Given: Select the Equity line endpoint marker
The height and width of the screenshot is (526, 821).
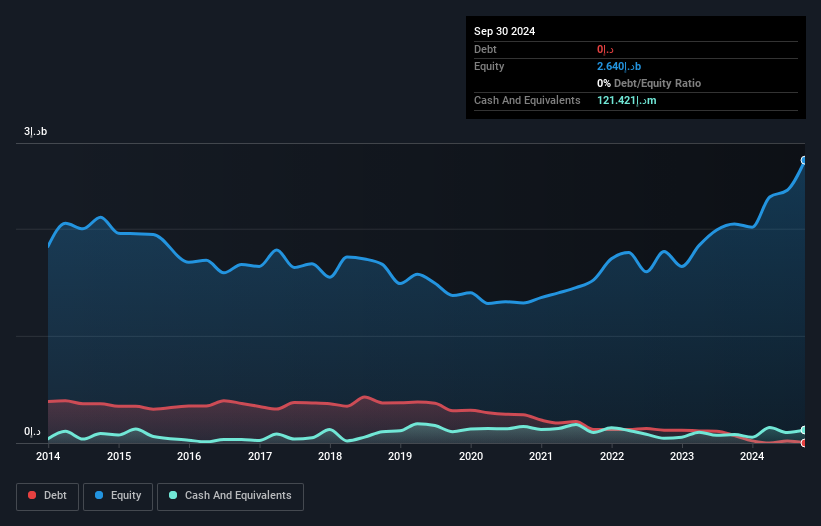Looking at the screenshot, I should click(x=804, y=161).
